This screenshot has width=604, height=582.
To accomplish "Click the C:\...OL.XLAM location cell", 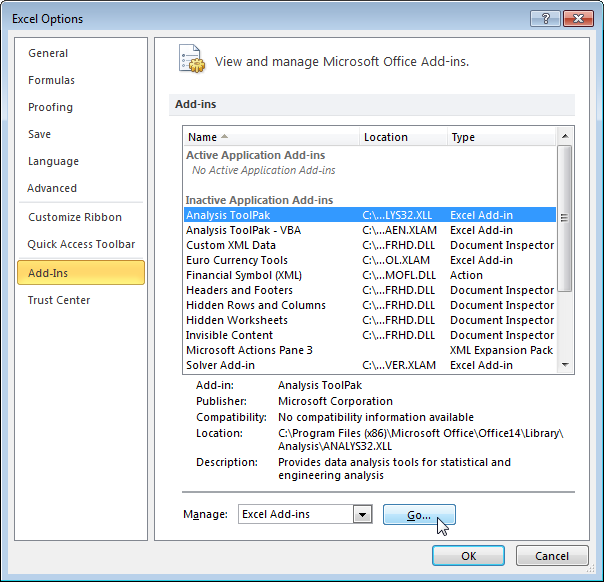I will click(x=396, y=260).
